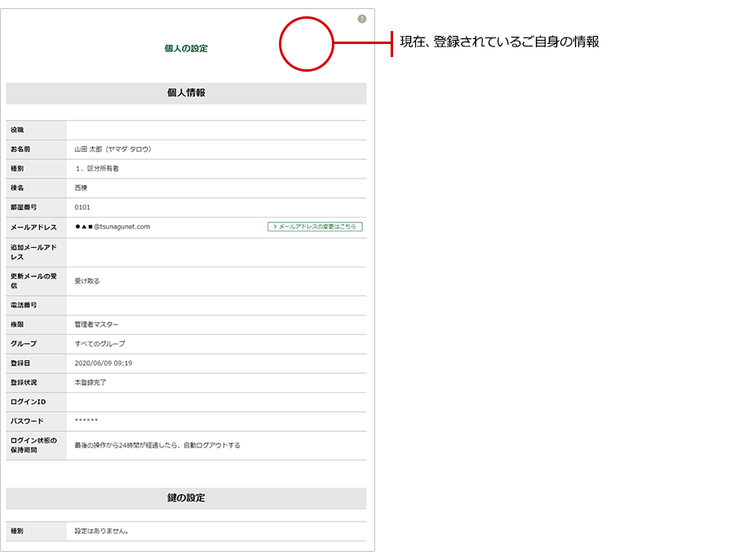Select the 管理者マスター permission value
Viewport: 734px width, 560px height.
[96, 324]
